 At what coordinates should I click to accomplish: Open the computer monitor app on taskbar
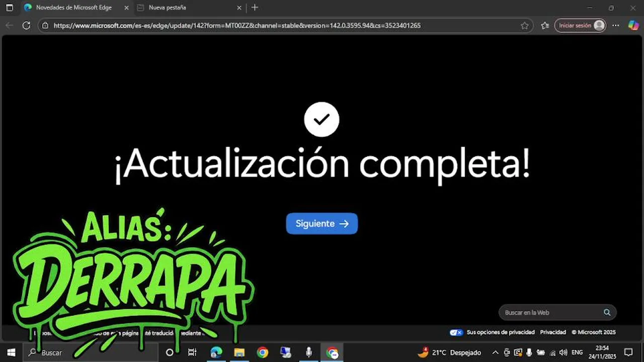(286, 352)
